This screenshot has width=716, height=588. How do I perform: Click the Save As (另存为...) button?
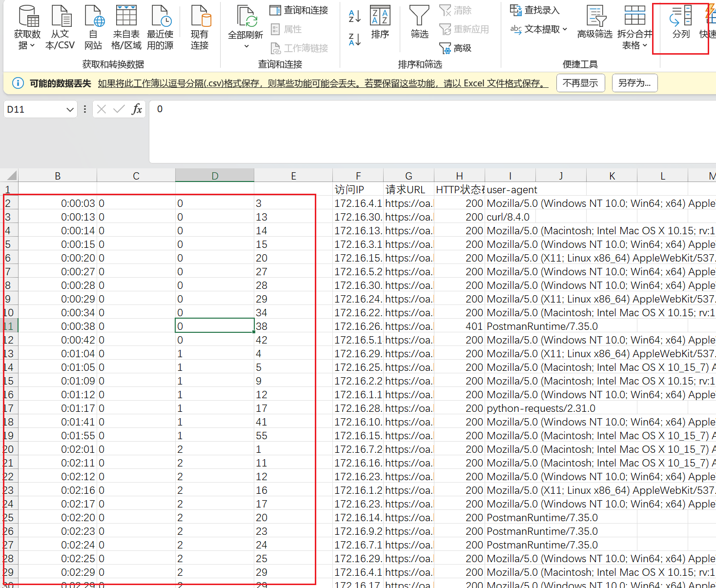pyautogui.click(x=634, y=83)
